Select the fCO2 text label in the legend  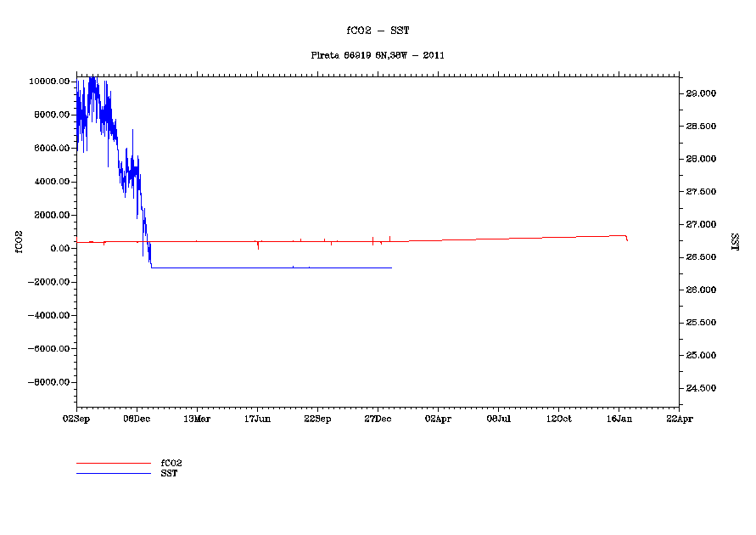click(171, 464)
